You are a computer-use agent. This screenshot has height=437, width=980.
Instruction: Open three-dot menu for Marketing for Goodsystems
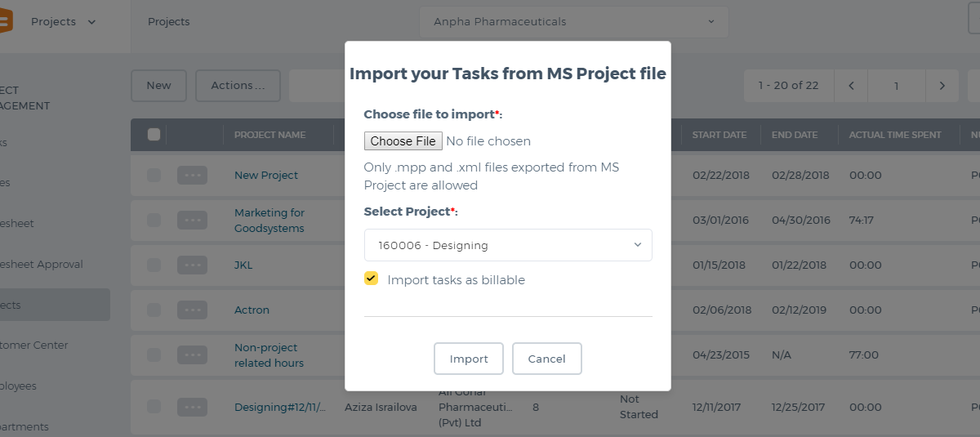point(192,220)
